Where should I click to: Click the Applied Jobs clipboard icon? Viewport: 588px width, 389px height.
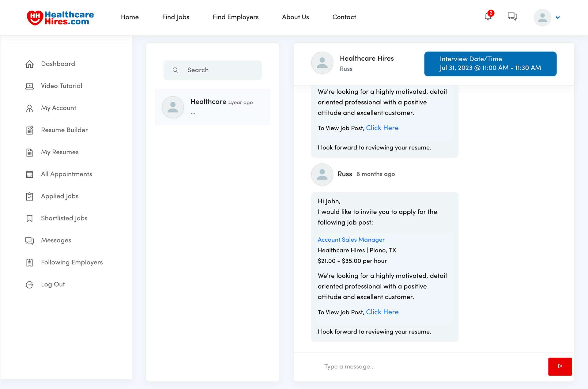(29, 196)
